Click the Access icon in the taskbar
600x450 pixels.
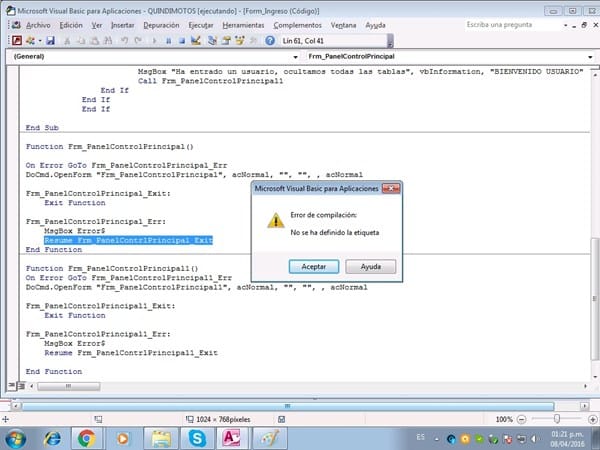pos(231,438)
